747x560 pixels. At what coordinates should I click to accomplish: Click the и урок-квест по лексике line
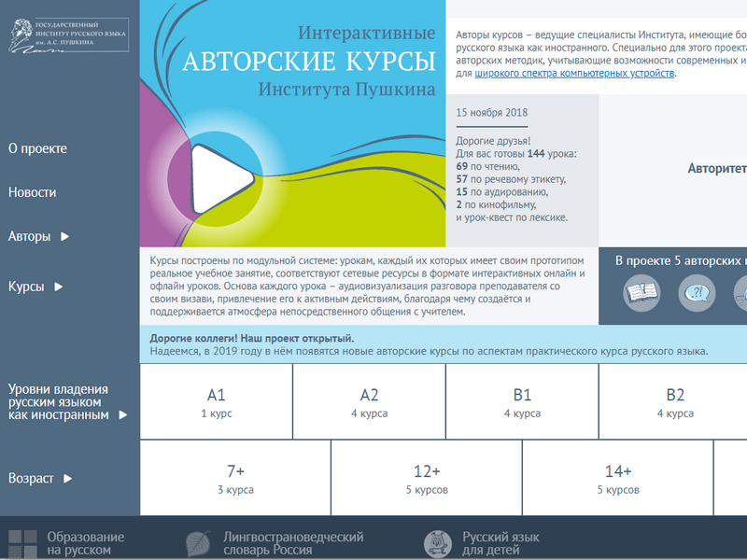pos(512,217)
